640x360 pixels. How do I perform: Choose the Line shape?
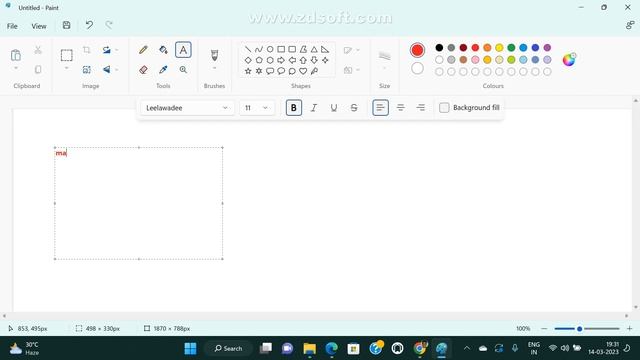pyautogui.click(x=248, y=49)
